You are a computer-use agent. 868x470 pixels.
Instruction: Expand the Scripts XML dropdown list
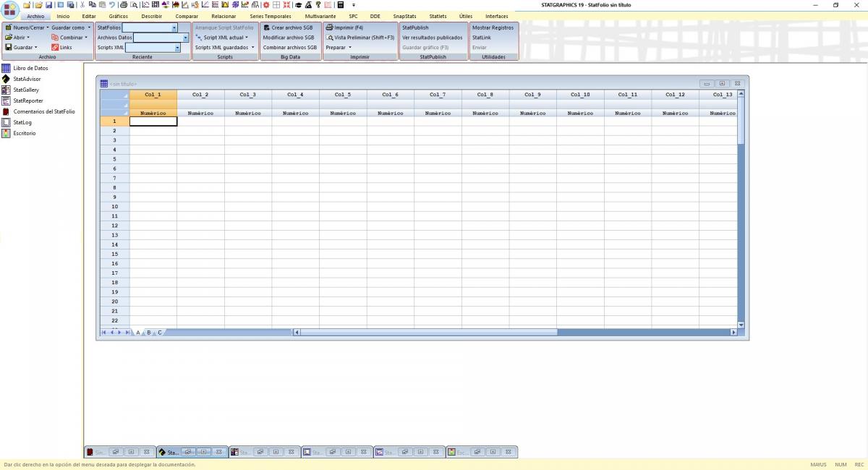click(x=176, y=48)
